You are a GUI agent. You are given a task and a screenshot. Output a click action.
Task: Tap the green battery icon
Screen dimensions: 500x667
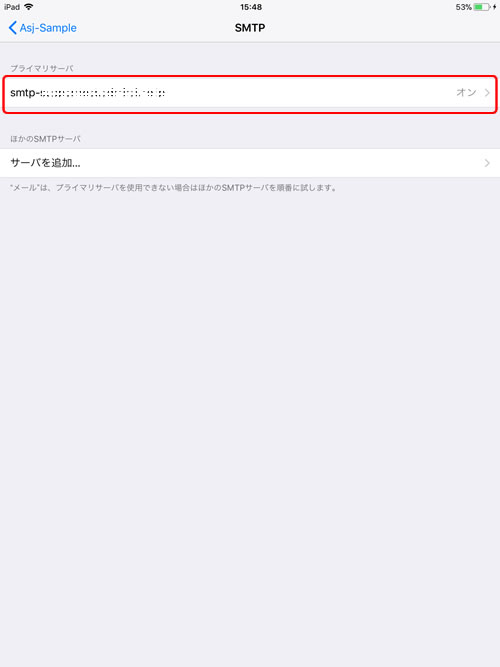click(481, 7)
